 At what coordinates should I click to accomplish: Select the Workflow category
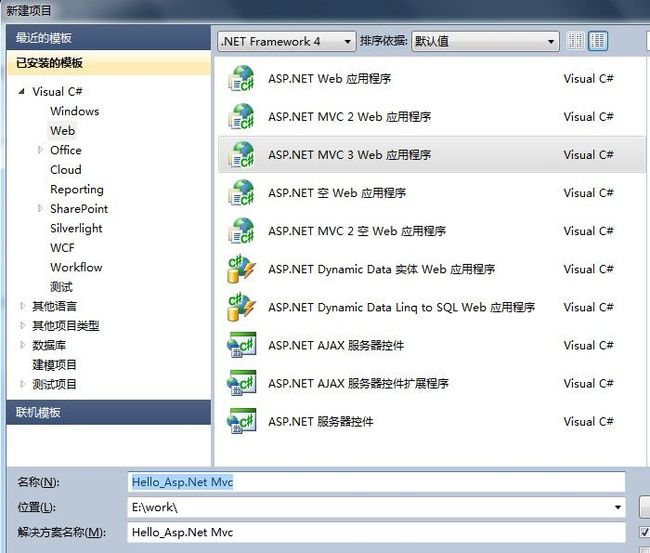point(76,267)
